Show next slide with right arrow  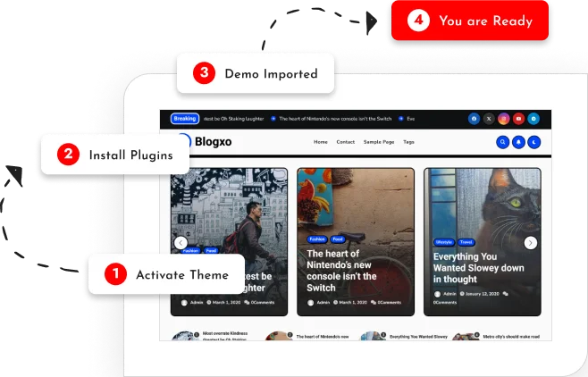pyautogui.click(x=530, y=243)
